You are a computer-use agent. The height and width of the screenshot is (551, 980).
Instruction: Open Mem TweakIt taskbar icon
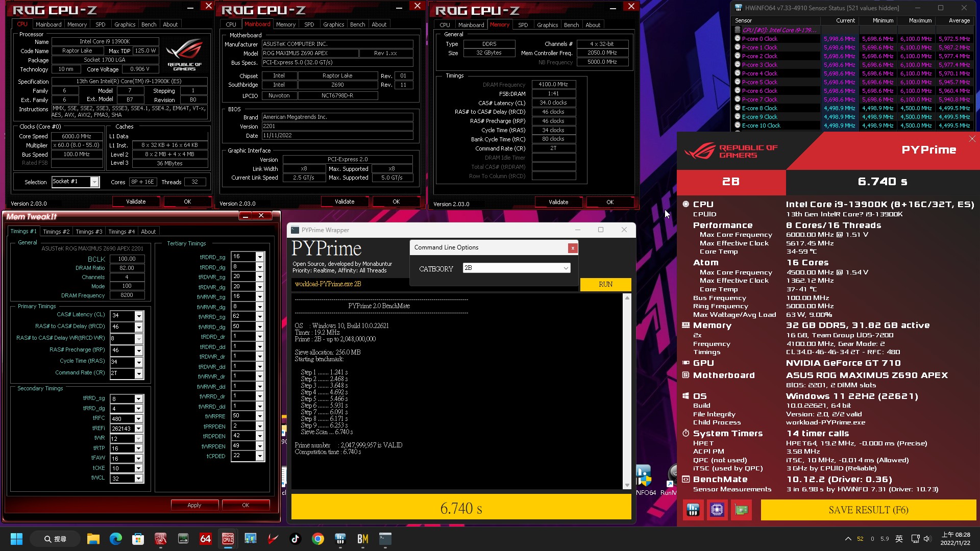click(160, 539)
